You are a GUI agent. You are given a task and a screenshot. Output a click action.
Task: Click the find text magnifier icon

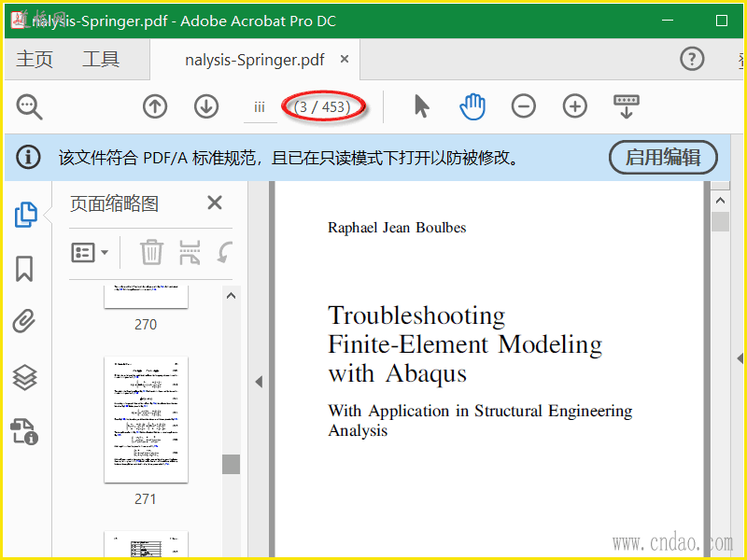click(x=30, y=106)
